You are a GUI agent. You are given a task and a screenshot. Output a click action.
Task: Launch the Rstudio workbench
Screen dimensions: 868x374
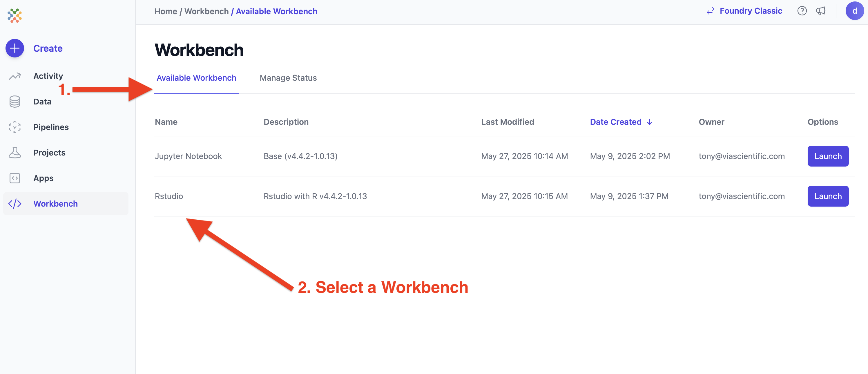(828, 196)
